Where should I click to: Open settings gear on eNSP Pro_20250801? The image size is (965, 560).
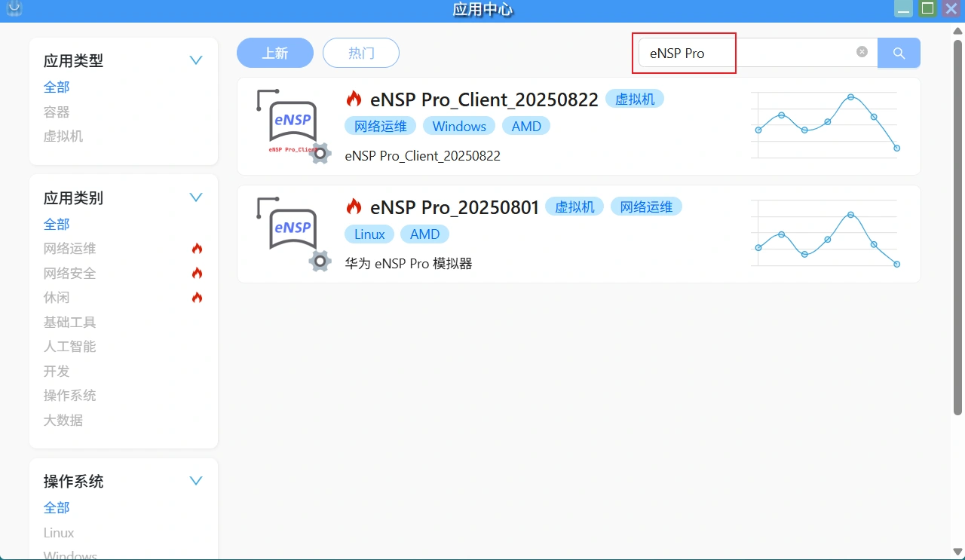click(320, 261)
